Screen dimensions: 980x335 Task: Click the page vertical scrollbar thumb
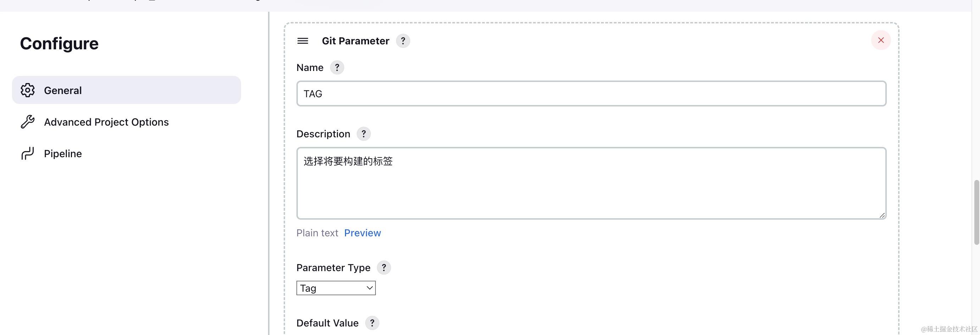pos(976,213)
